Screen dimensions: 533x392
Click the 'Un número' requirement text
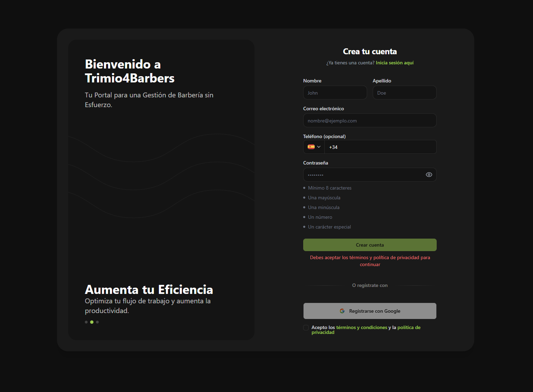(320, 217)
